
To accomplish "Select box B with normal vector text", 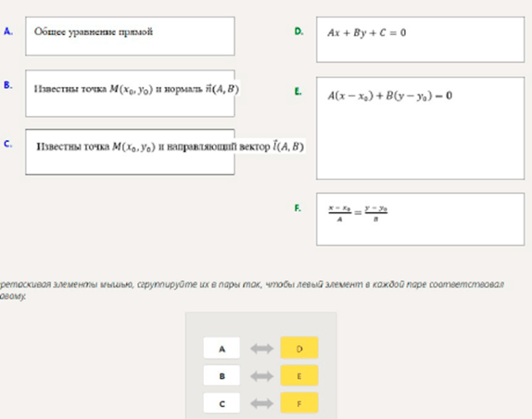I will [130, 94].
